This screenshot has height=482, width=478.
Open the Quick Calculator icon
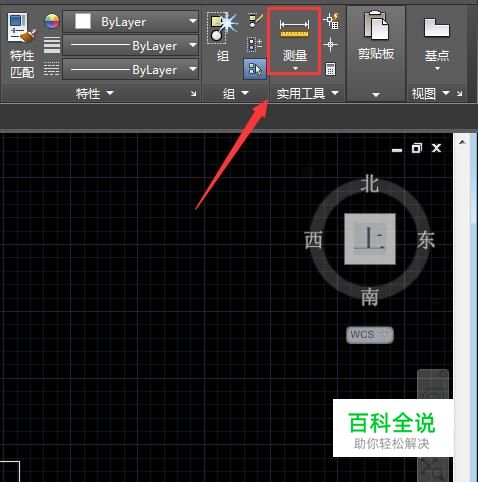pos(330,69)
